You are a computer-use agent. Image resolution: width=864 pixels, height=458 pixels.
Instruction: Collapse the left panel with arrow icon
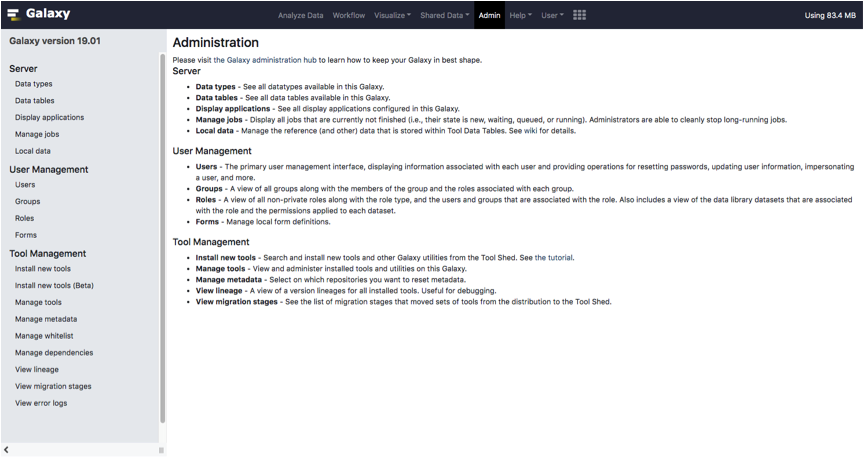click(6, 450)
